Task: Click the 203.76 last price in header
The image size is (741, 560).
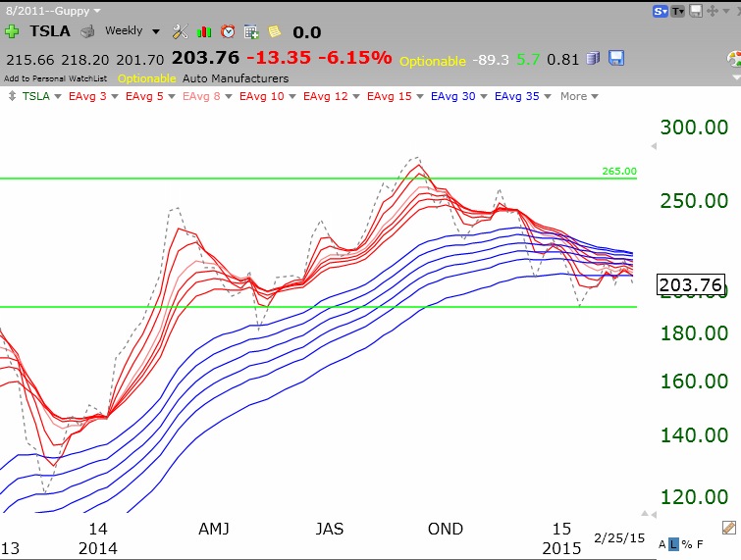Action: [x=205, y=58]
